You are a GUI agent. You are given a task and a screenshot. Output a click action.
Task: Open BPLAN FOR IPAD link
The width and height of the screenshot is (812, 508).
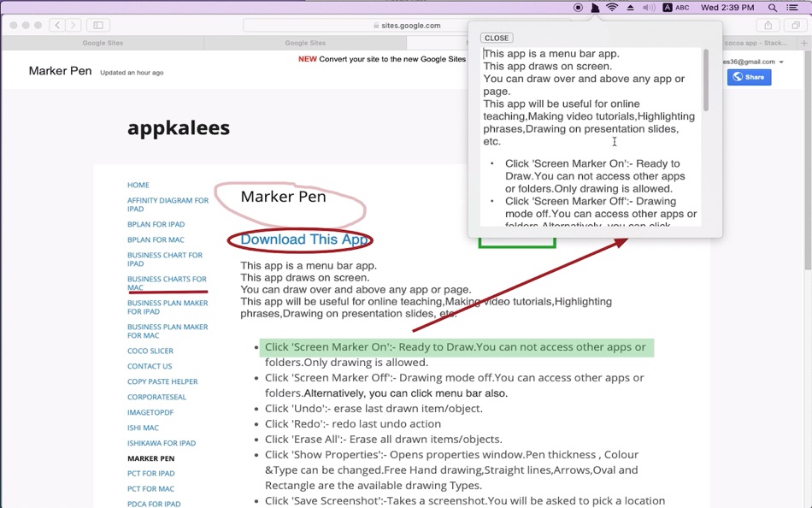156,224
